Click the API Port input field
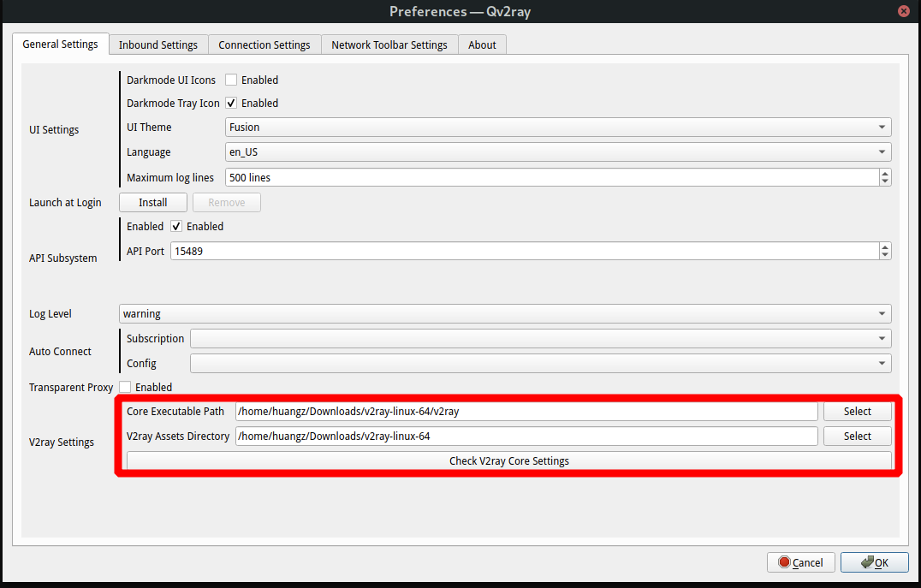921x588 pixels. [x=524, y=252]
